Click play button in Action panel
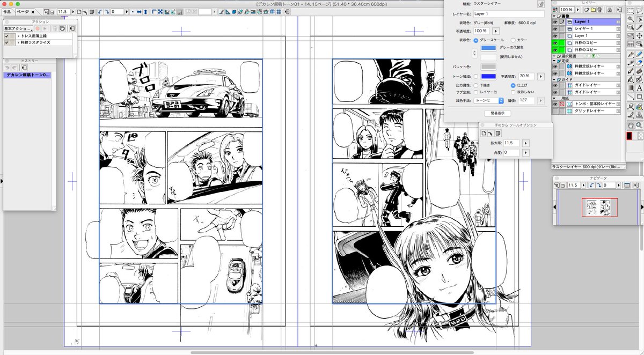The image size is (644, 355). (x=45, y=28)
